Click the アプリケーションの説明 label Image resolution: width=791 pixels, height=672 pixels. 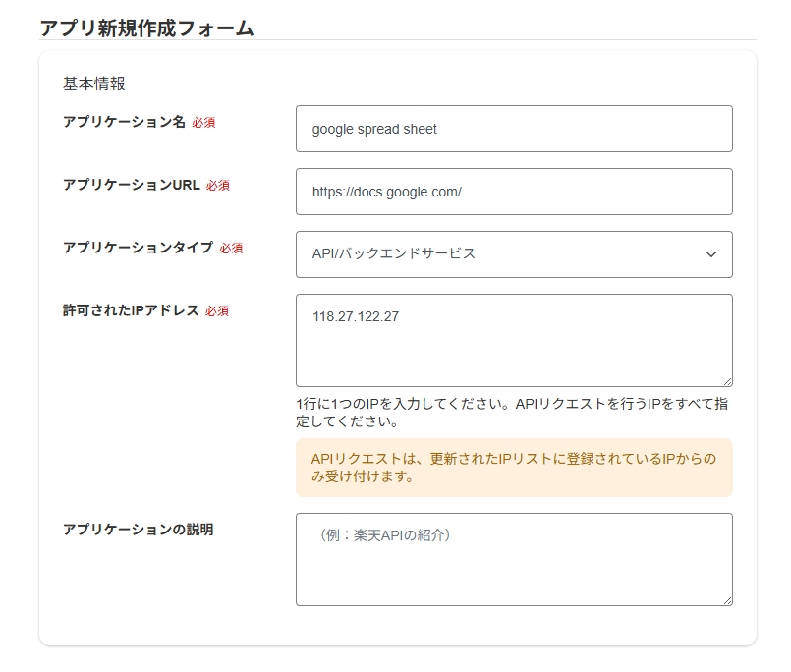pyautogui.click(x=138, y=530)
